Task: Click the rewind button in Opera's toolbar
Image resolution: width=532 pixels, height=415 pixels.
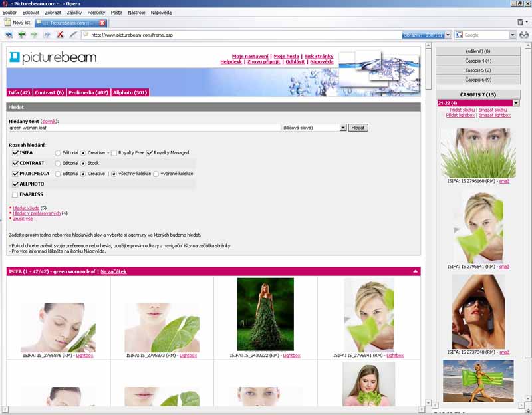Action: [9, 35]
